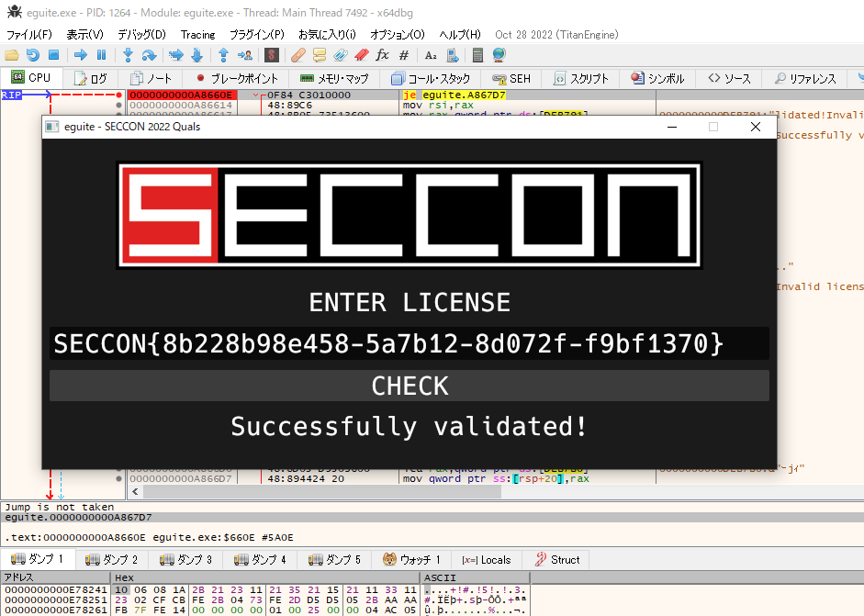Image resolution: width=864 pixels, height=616 pixels.
Task: Toggle breakpoint dot at address 0000000000A866D7
Action: coord(118,479)
